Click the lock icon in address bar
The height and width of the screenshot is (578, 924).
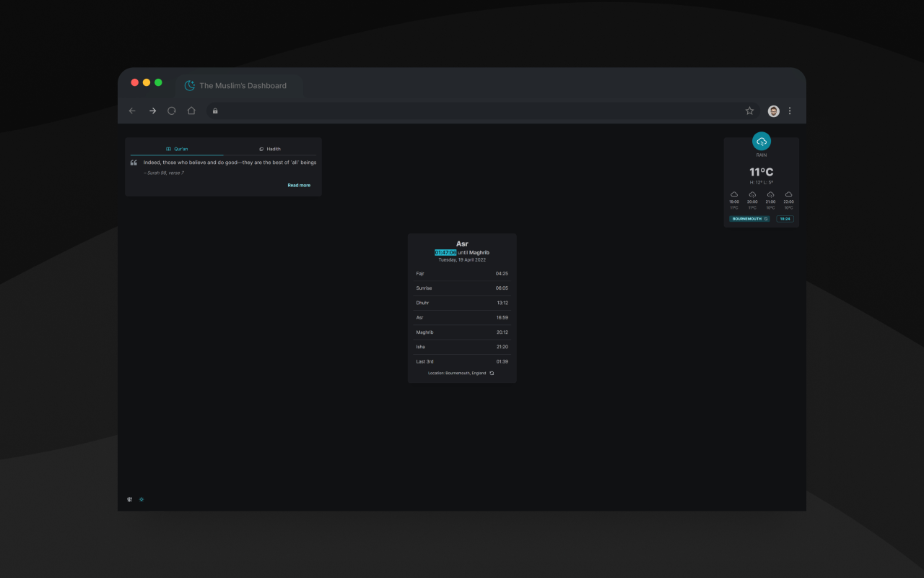pos(215,111)
